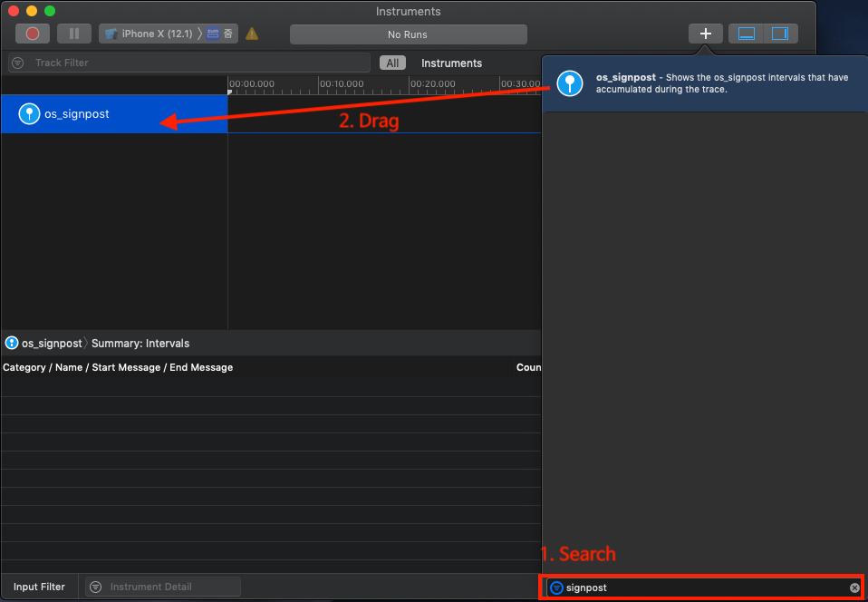
Task: Click the os_signpost breadcrumb in detail bar
Action: coord(43,344)
